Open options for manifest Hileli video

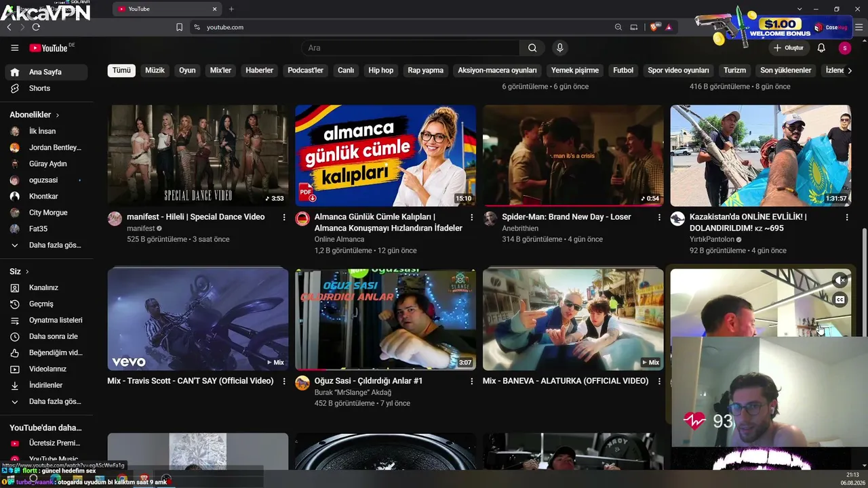[283, 217]
